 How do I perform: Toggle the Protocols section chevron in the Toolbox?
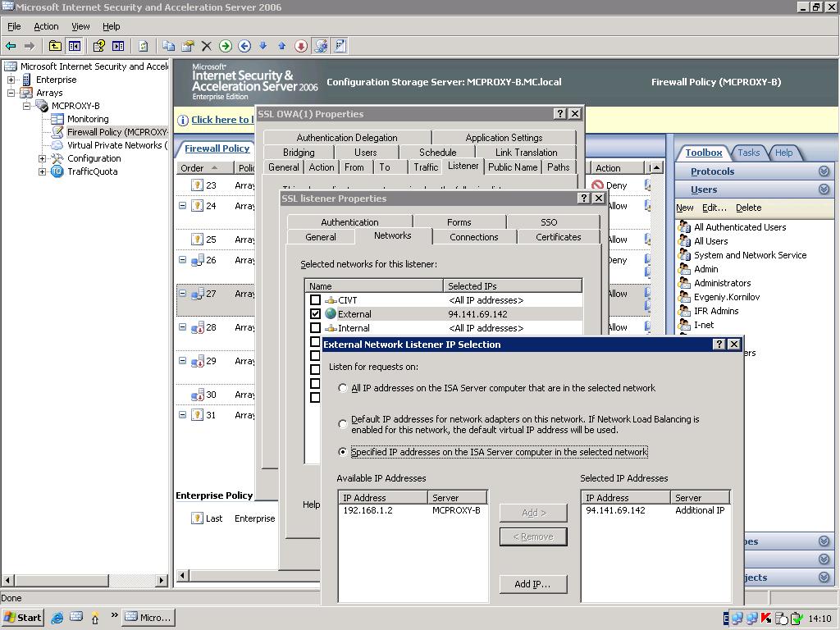tap(824, 171)
